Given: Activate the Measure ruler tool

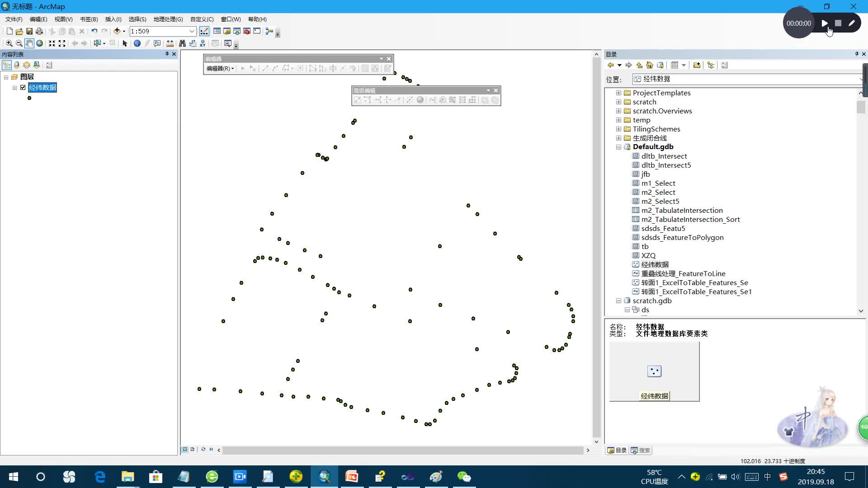Looking at the screenshot, I should [x=170, y=43].
